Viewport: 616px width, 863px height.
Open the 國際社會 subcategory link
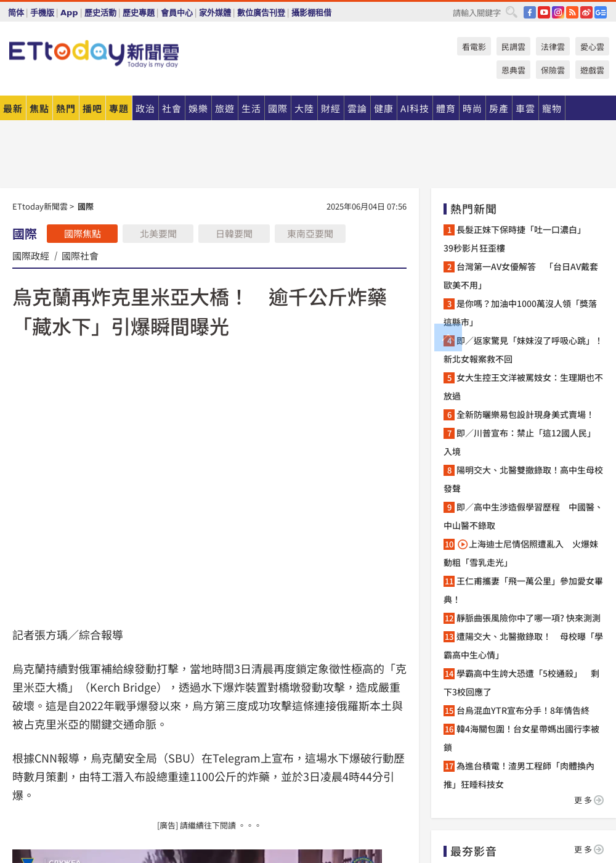pos(80,256)
